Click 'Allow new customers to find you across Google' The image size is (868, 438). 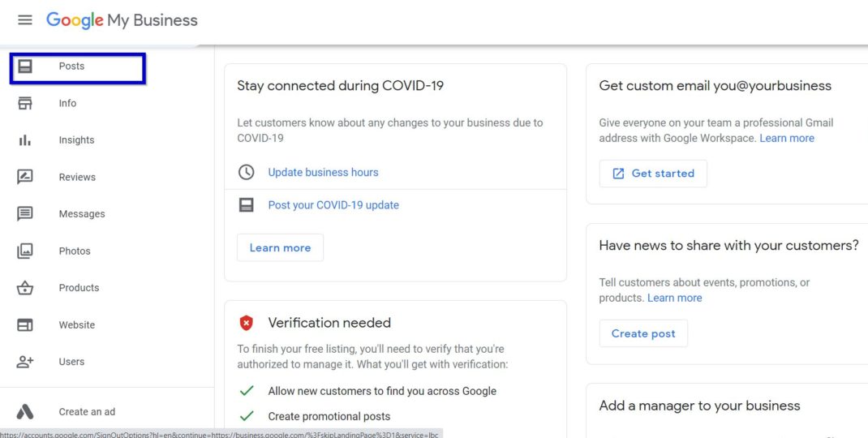coord(382,391)
